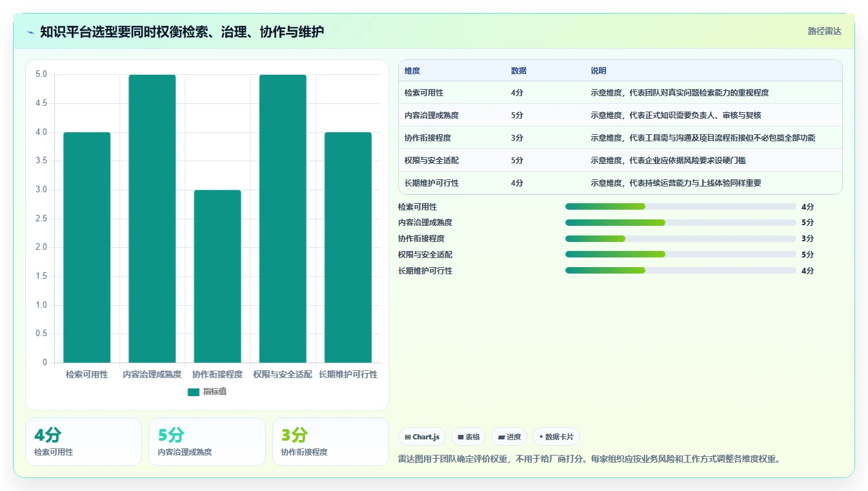868x491 pixels.
Task: Click the 4分 value in table row 长期维护可行性
Action: pyautogui.click(x=517, y=183)
